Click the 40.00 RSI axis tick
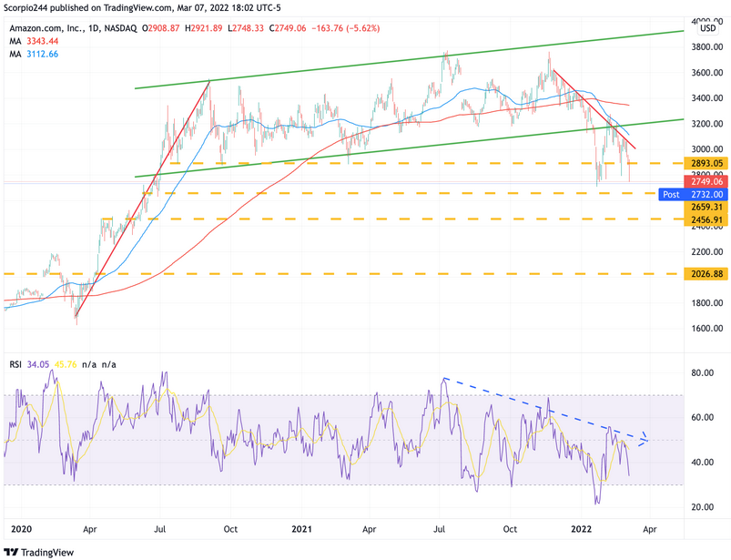 [703, 463]
